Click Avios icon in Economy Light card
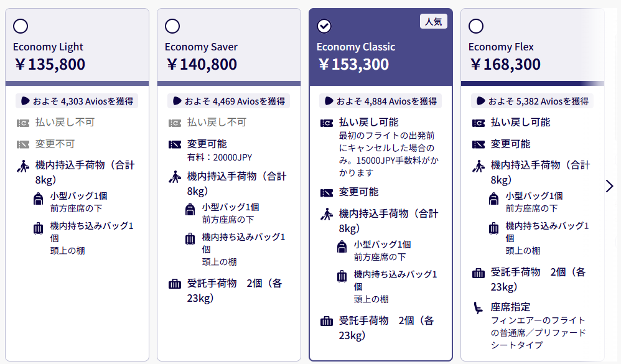 (25, 101)
